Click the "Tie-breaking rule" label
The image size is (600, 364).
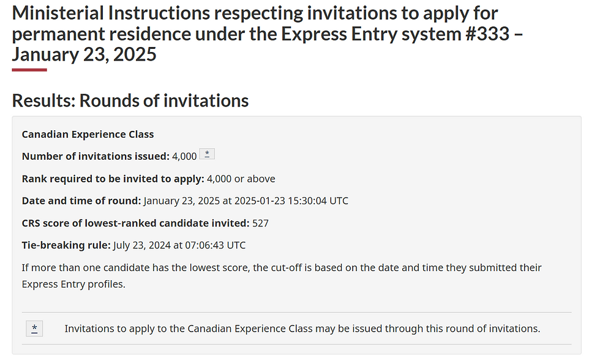[x=66, y=245]
